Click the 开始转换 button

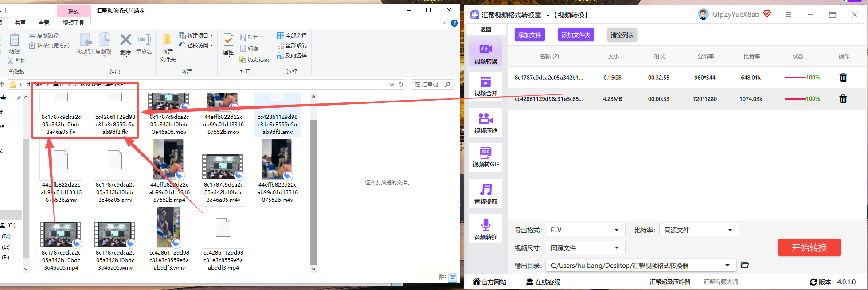(809, 247)
